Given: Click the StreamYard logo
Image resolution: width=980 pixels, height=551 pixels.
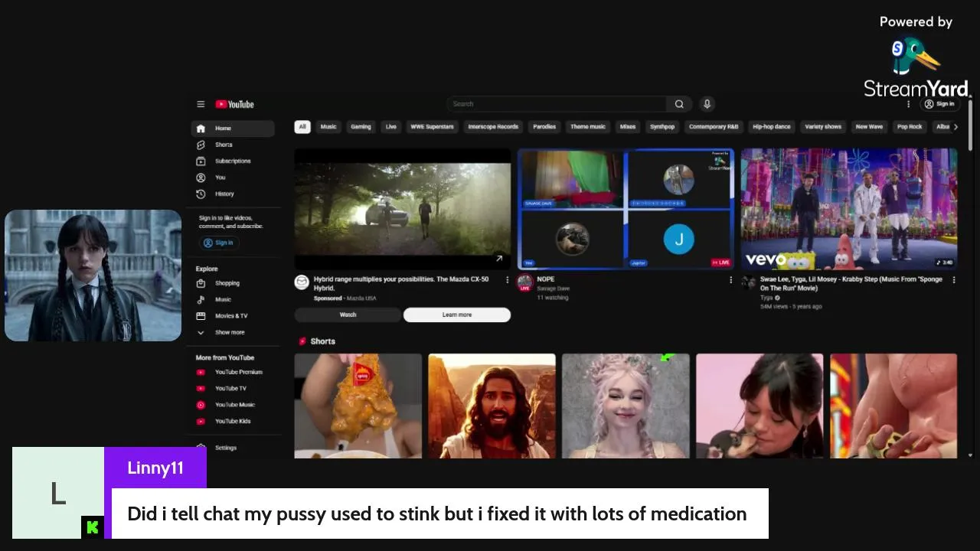Looking at the screenshot, I should pyautogui.click(x=916, y=67).
